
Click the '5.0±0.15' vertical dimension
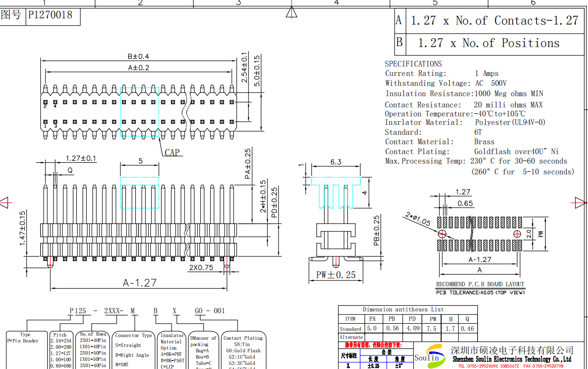click(x=257, y=71)
